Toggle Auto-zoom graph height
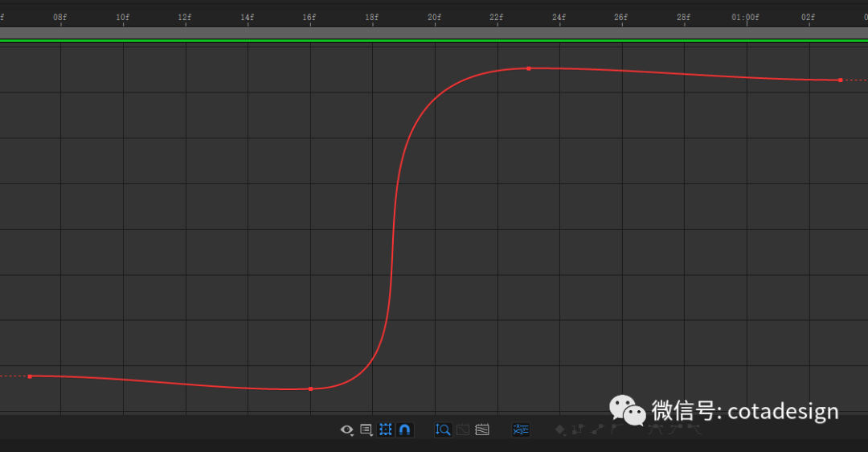Image resolution: width=868 pixels, height=452 pixels. (443, 429)
